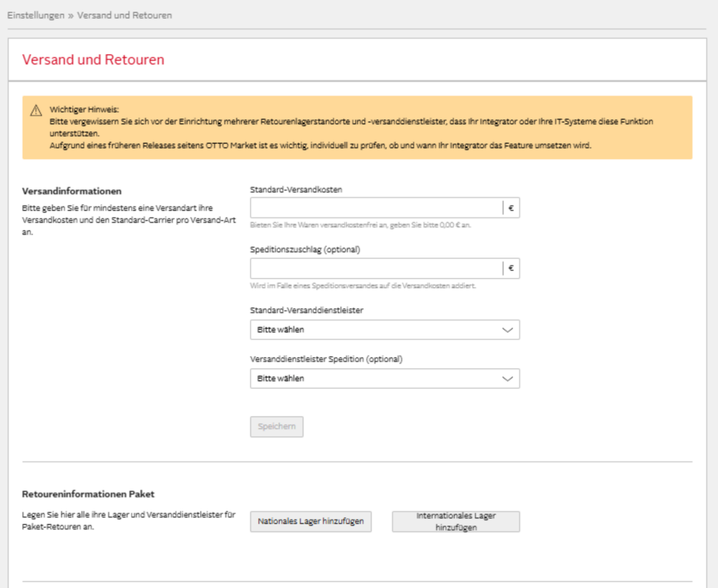Expand the Versanddienstleister Spedition chevron arrow
The height and width of the screenshot is (588, 718).
tap(507, 378)
